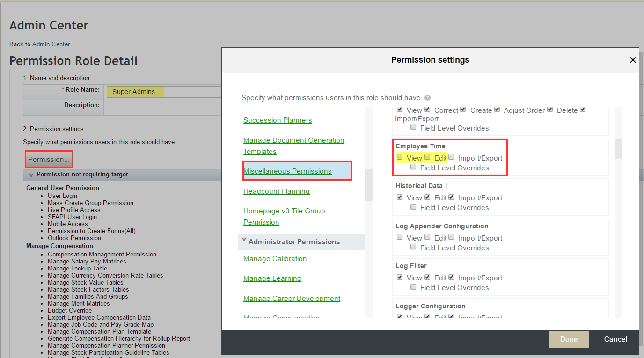Select 'Manage Job Code and Pay Grade Map'

tap(101, 325)
